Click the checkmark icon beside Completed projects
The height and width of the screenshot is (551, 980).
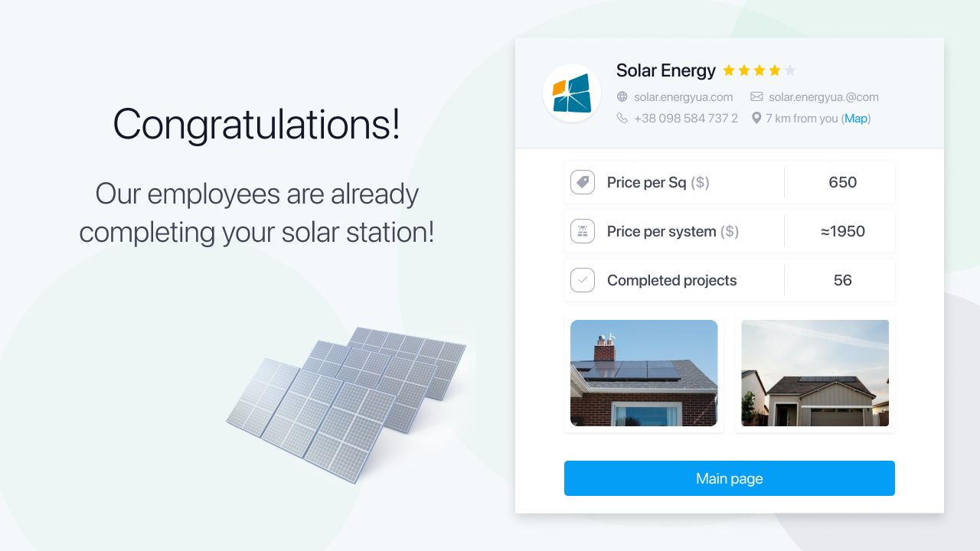[583, 279]
